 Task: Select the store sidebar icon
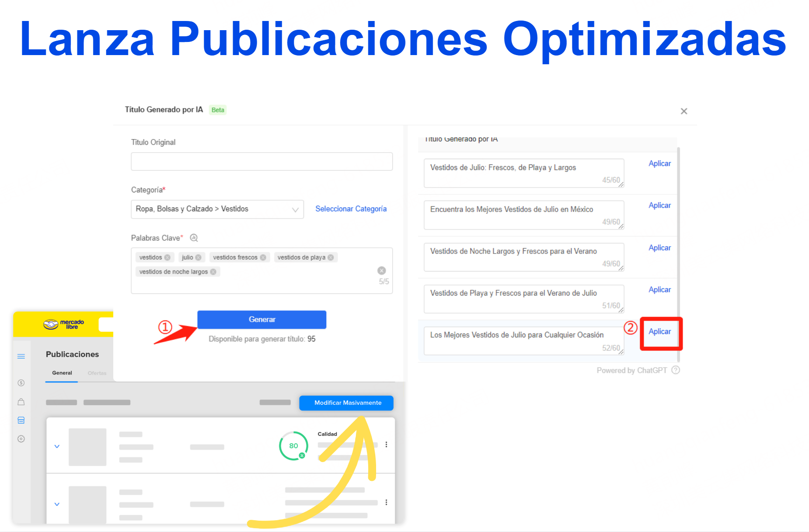[x=21, y=420]
